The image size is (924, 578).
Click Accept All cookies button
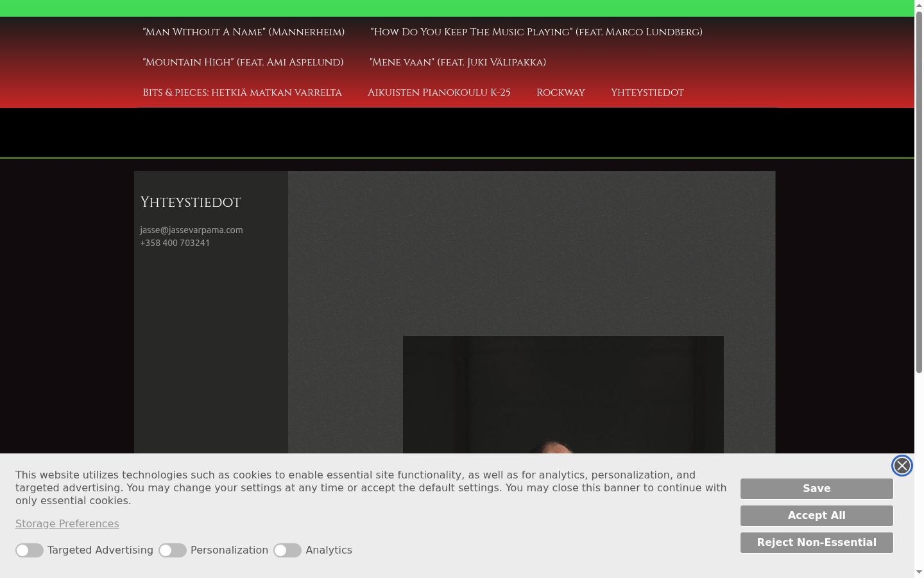coord(816,516)
